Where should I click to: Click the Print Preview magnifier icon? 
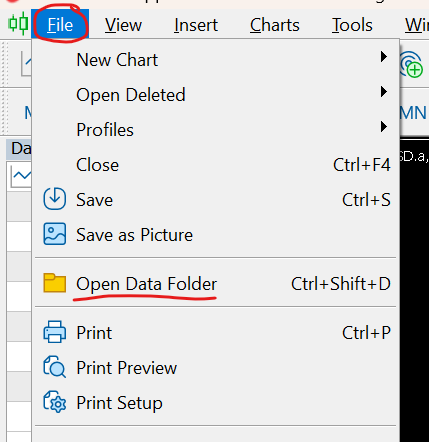click(x=55, y=367)
